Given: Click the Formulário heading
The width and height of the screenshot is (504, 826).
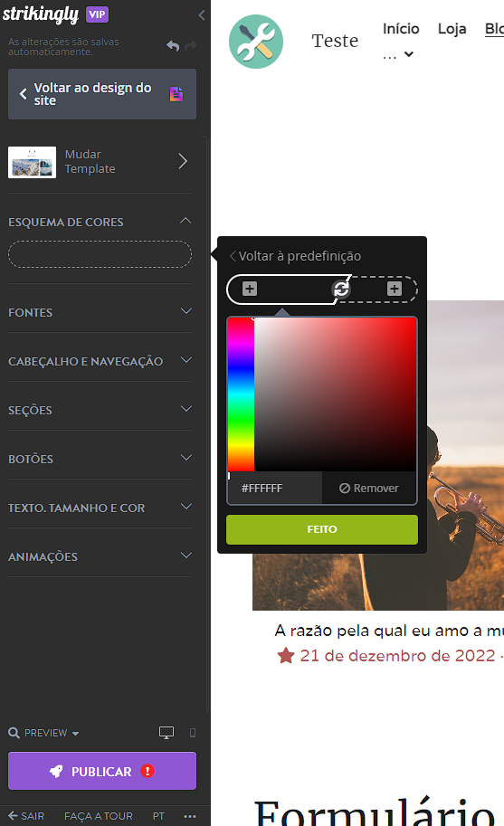Looking at the screenshot, I should tap(376, 812).
